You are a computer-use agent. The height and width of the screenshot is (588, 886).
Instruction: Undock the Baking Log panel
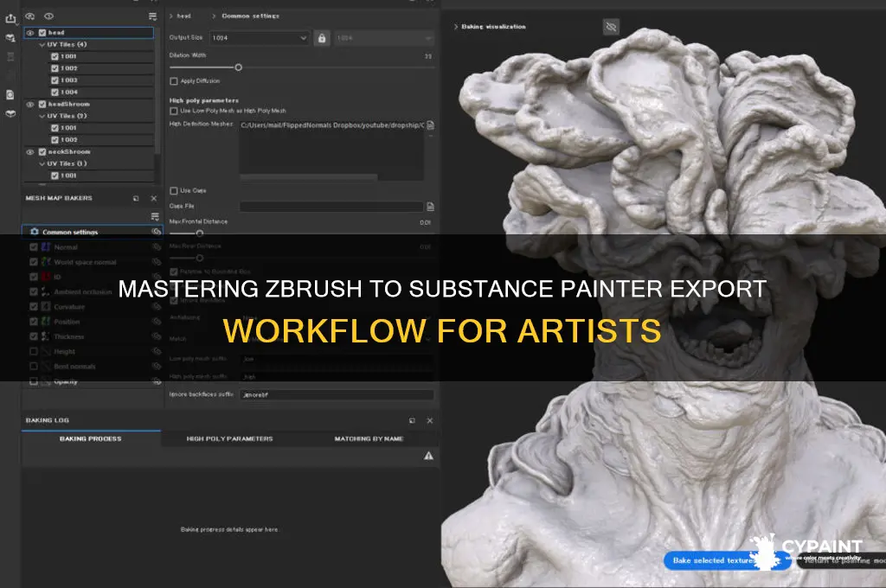click(x=412, y=420)
